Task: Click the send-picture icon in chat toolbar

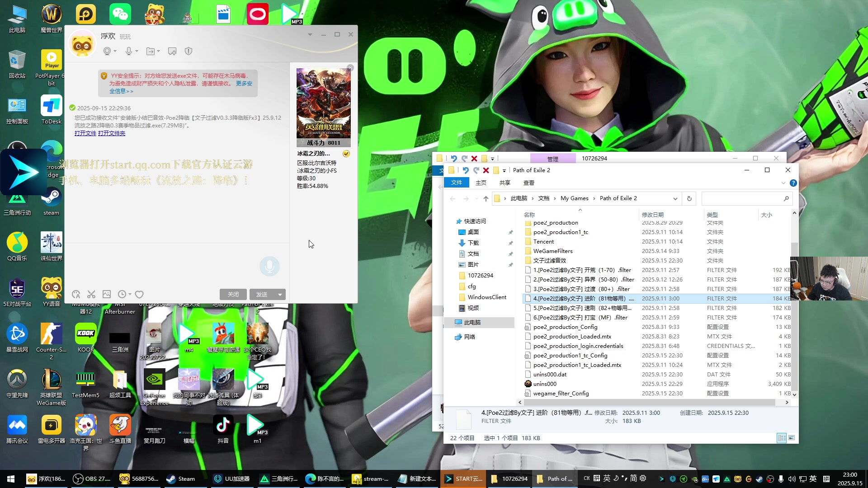Action: pos(107,295)
